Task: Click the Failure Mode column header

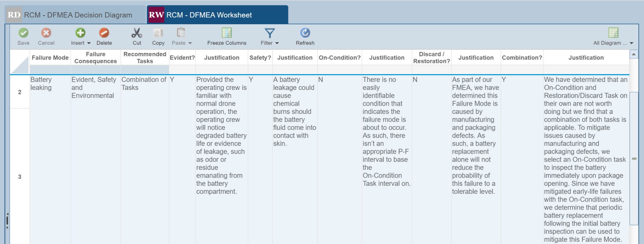Action: click(50, 58)
